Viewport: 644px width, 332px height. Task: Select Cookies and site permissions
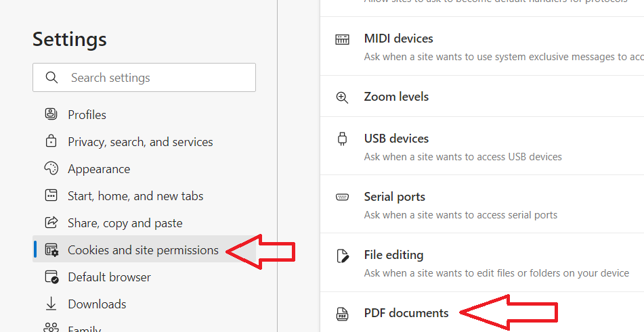pyautogui.click(x=144, y=250)
